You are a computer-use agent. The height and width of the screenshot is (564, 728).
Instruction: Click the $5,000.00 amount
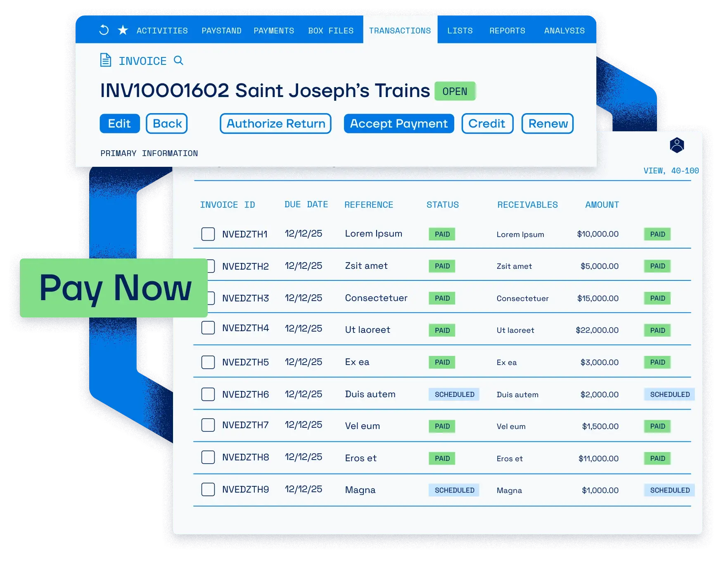click(600, 266)
